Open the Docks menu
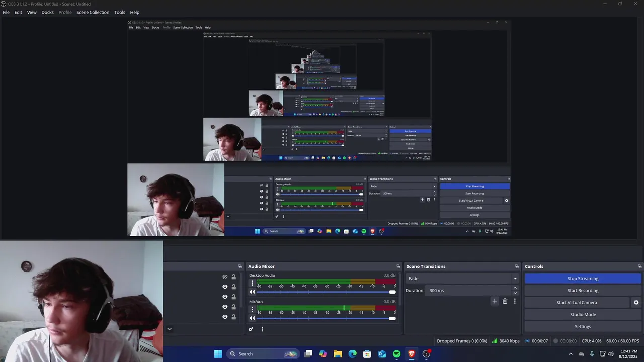The width and height of the screenshot is (644, 362). 47,12
